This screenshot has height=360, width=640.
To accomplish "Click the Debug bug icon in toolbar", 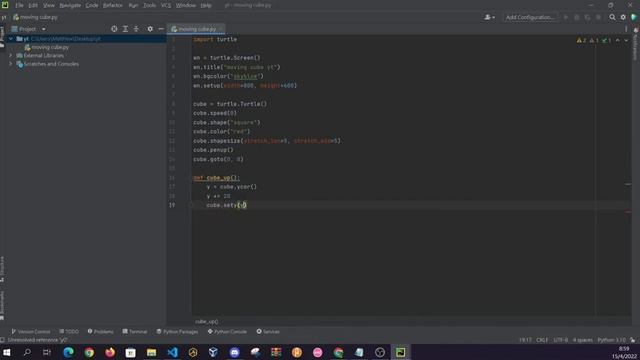I will 577,17.
